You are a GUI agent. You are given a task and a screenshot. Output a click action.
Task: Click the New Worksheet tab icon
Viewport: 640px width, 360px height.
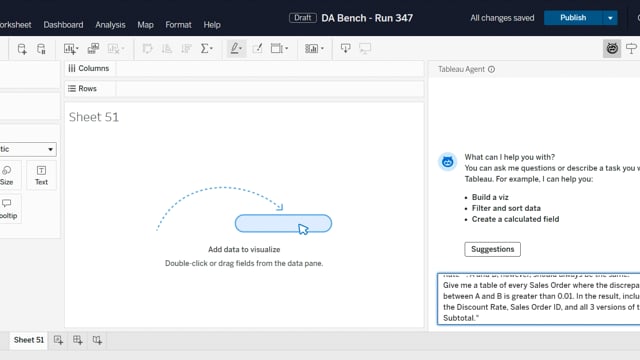point(58,340)
